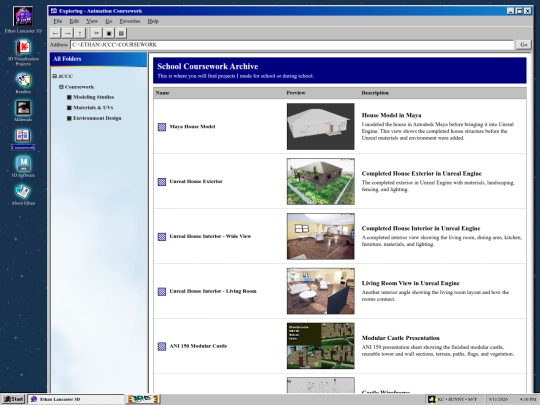This screenshot has width=540, height=405.
Task: Click the Go button beside address bar
Action: coord(524,45)
